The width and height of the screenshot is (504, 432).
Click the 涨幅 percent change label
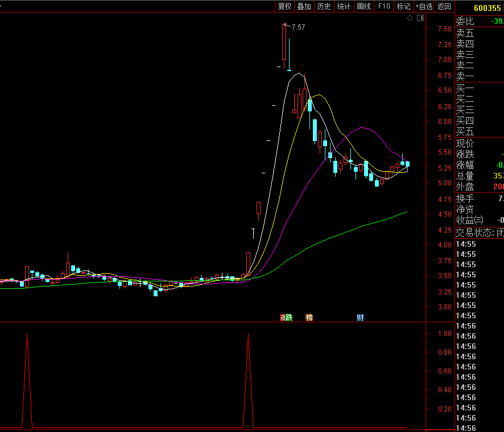click(x=465, y=165)
